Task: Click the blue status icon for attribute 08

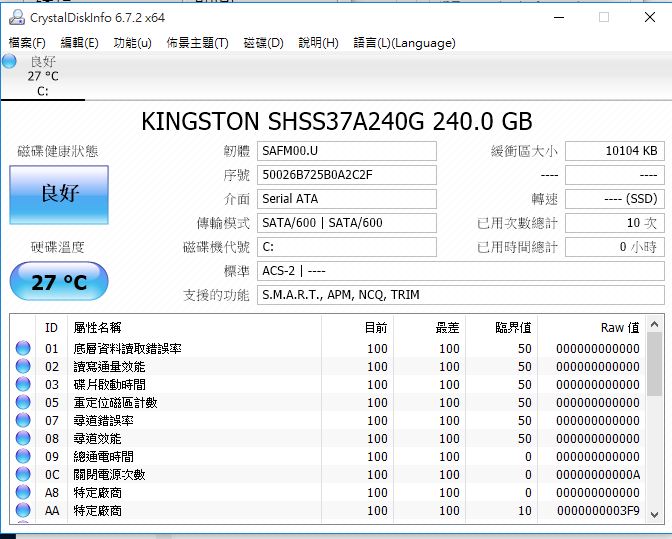Action: pos(23,438)
